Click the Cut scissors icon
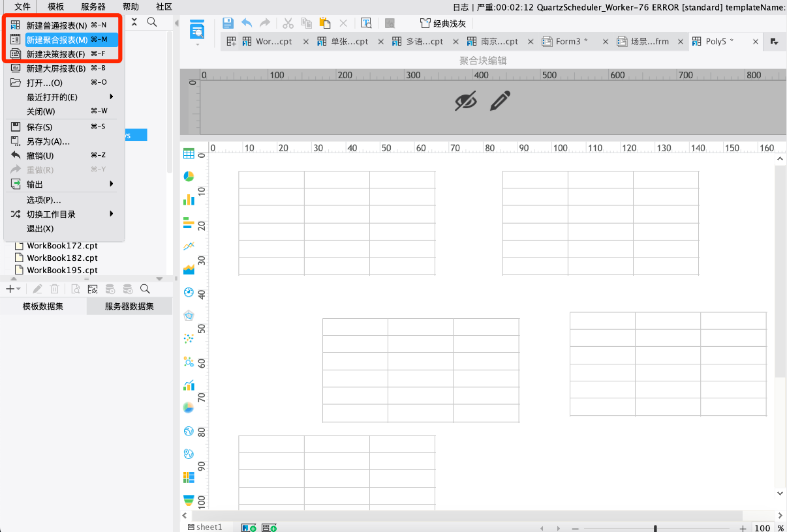 pyautogui.click(x=288, y=23)
